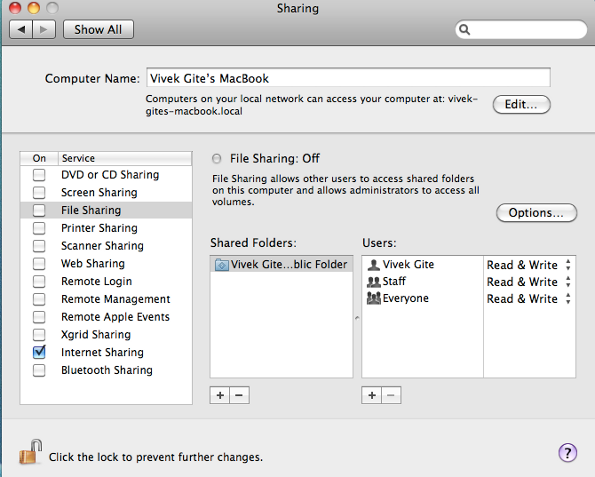Click the minus button under Users list
595x477 pixels.
coord(391,395)
